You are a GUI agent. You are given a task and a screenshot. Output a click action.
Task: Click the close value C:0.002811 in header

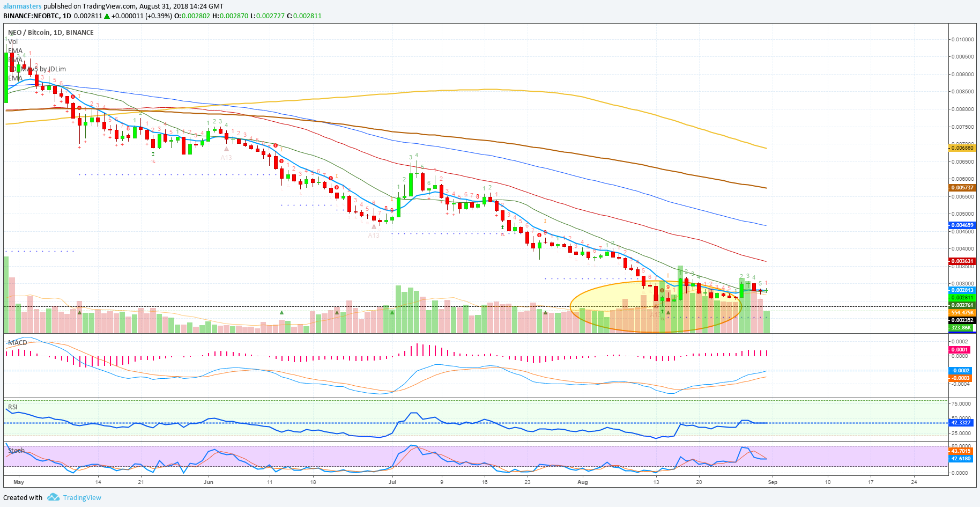(304, 16)
